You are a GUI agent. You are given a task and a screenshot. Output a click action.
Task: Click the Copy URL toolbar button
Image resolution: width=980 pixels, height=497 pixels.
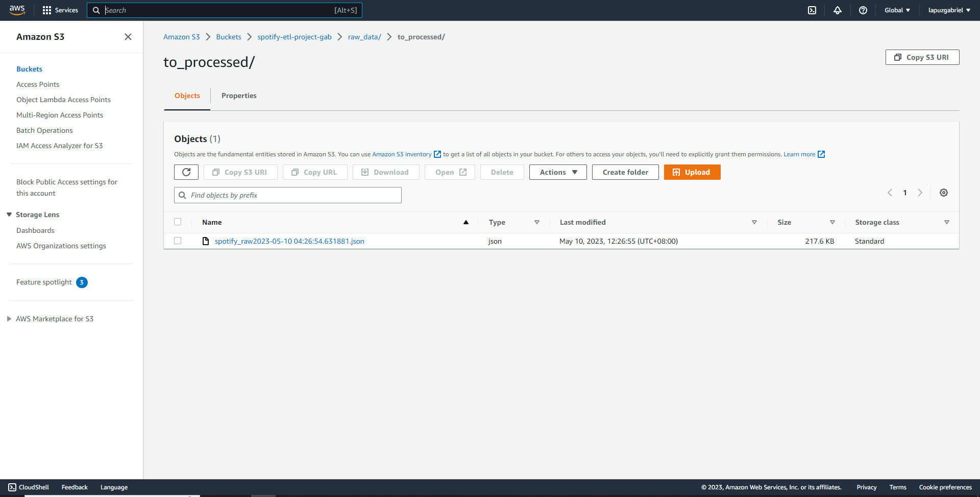pyautogui.click(x=315, y=172)
